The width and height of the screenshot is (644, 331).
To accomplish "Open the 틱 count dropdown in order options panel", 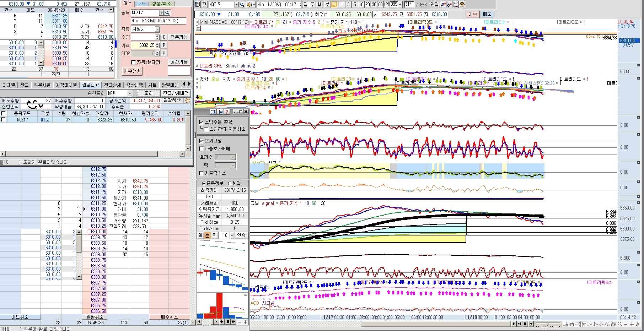I will point(233,165).
